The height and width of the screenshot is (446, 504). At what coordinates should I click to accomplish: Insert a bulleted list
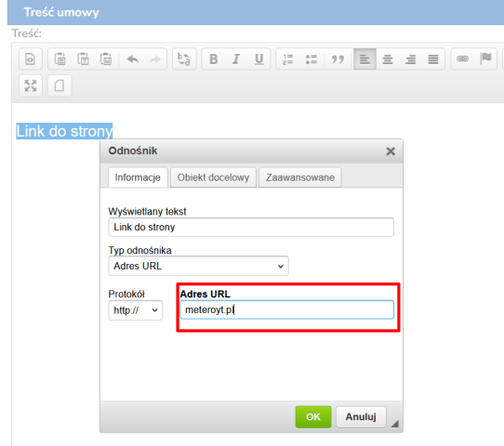coord(311,59)
